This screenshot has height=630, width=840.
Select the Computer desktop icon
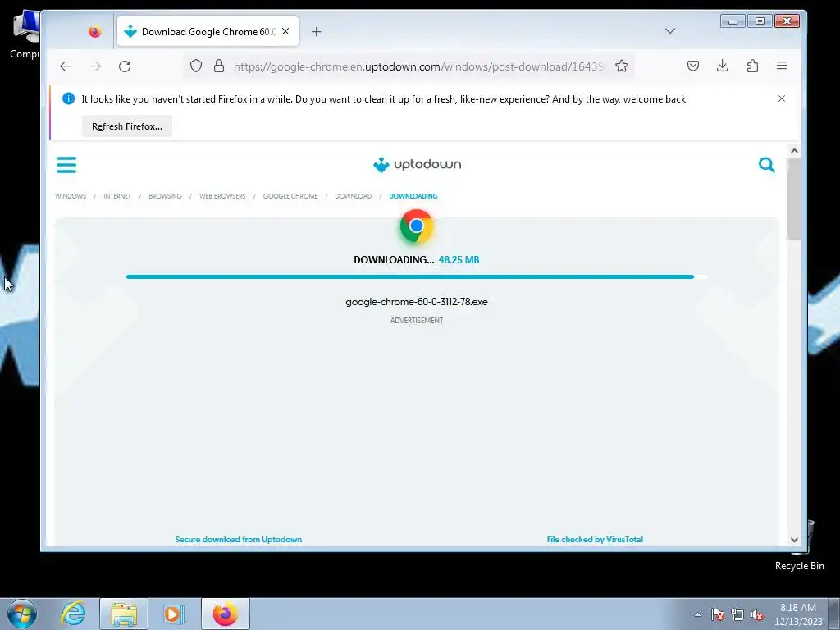(25, 35)
